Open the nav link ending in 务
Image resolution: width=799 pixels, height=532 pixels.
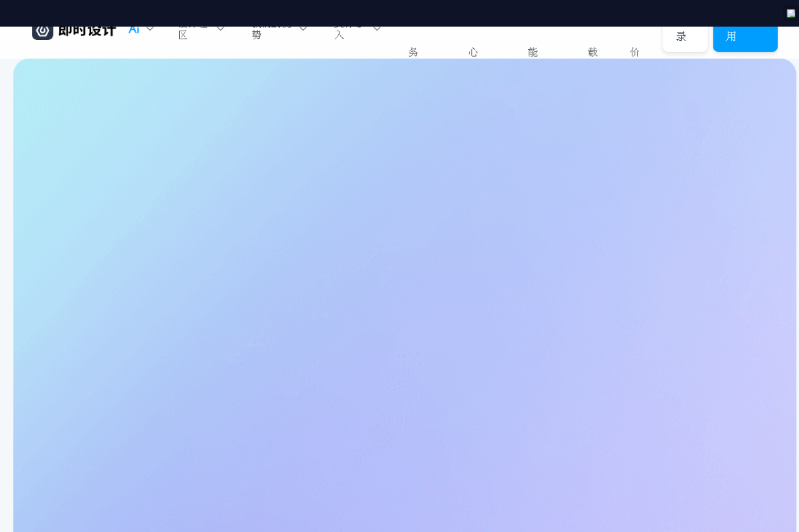pyautogui.click(x=413, y=52)
